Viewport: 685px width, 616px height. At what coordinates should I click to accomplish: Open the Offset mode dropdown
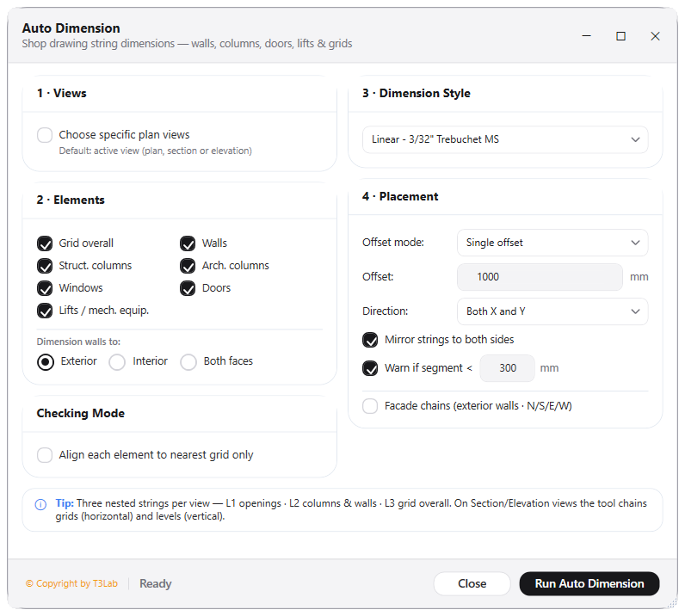(552, 243)
